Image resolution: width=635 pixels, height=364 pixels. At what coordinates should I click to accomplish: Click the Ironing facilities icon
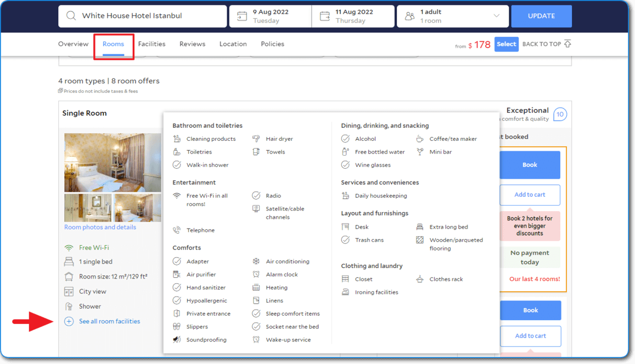(345, 292)
